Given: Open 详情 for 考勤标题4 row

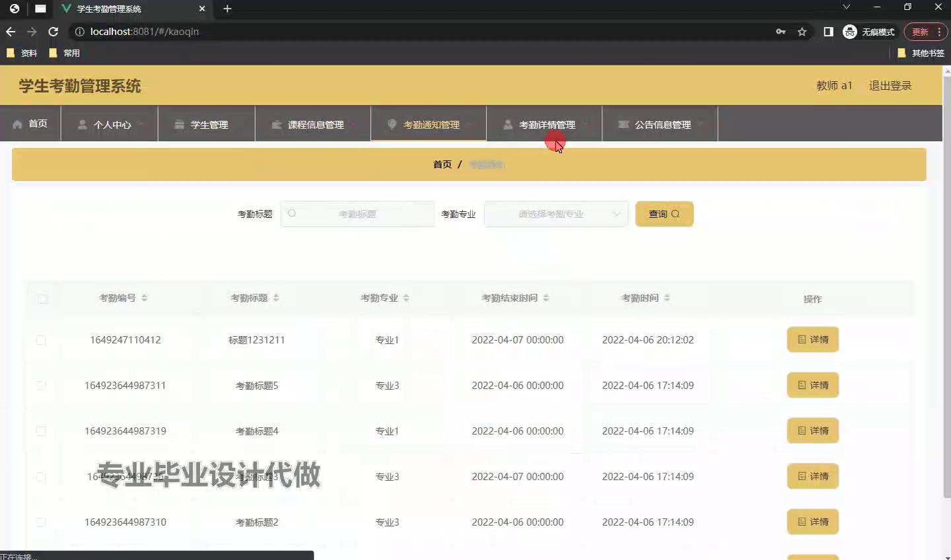Looking at the screenshot, I should [813, 431].
